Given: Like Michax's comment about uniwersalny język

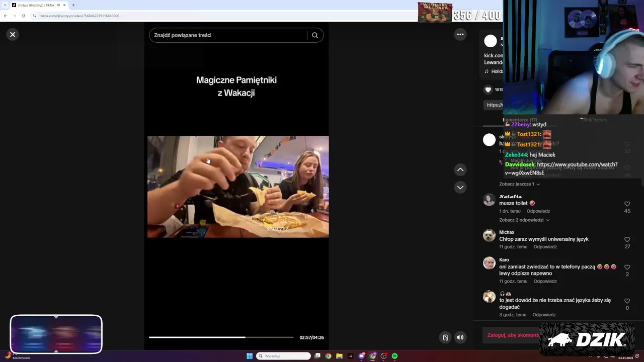Looking at the screenshot, I should [x=627, y=240].
